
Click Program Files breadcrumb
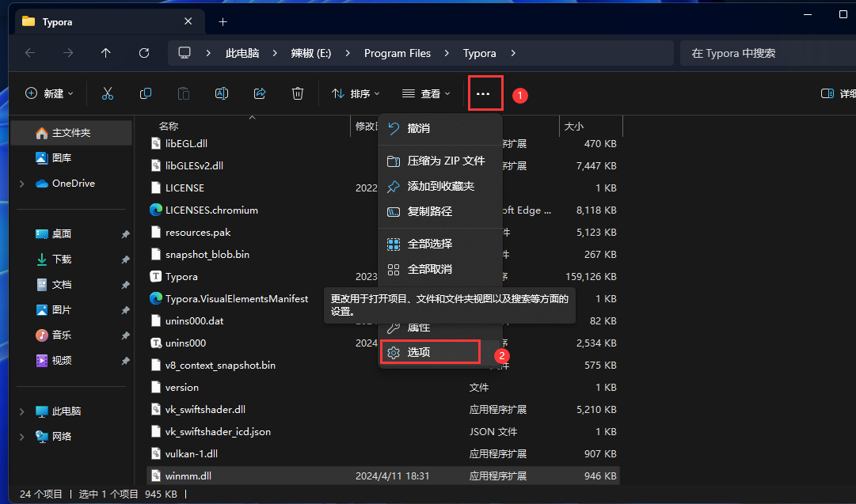(398, 53)
